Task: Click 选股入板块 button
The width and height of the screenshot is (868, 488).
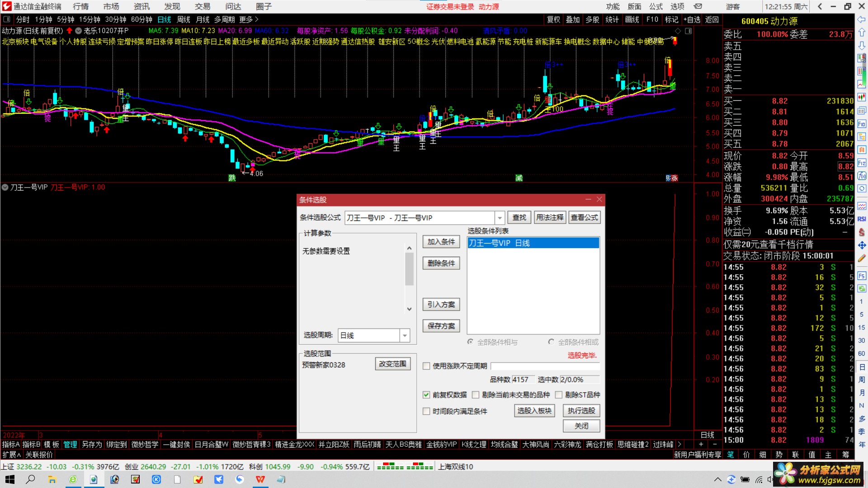Action: [x=534, y=411]
